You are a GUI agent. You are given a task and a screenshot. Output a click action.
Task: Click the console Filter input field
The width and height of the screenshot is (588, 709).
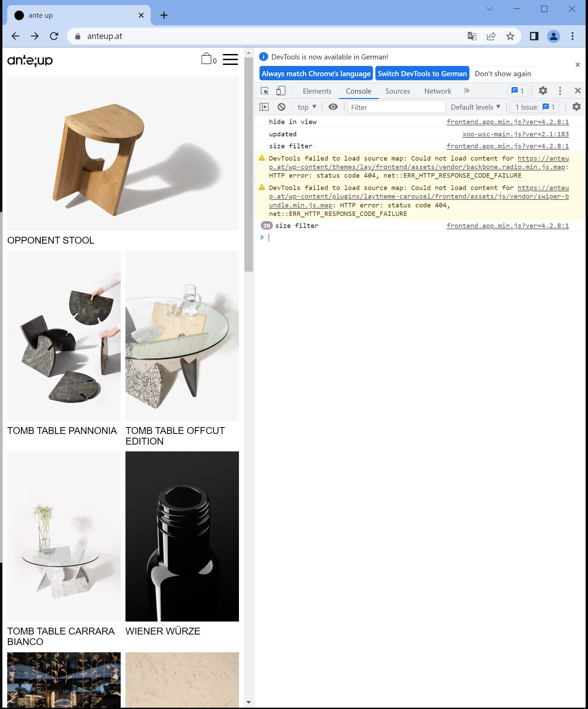point(396,107)
